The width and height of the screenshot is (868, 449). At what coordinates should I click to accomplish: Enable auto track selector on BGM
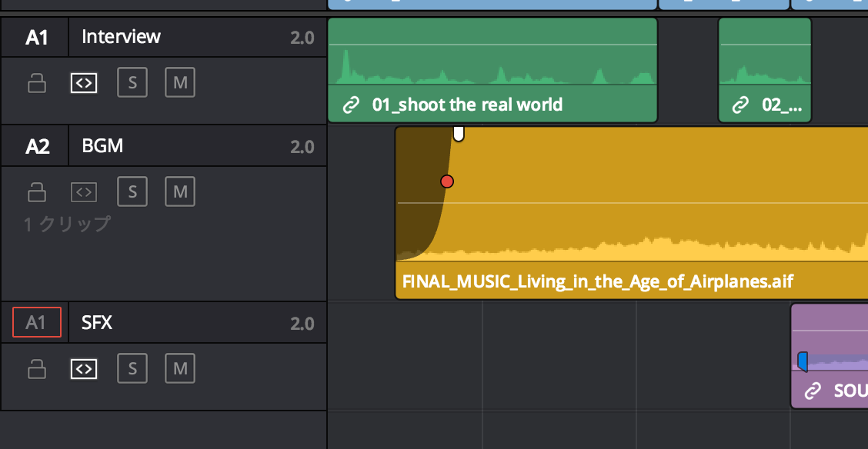84,191
